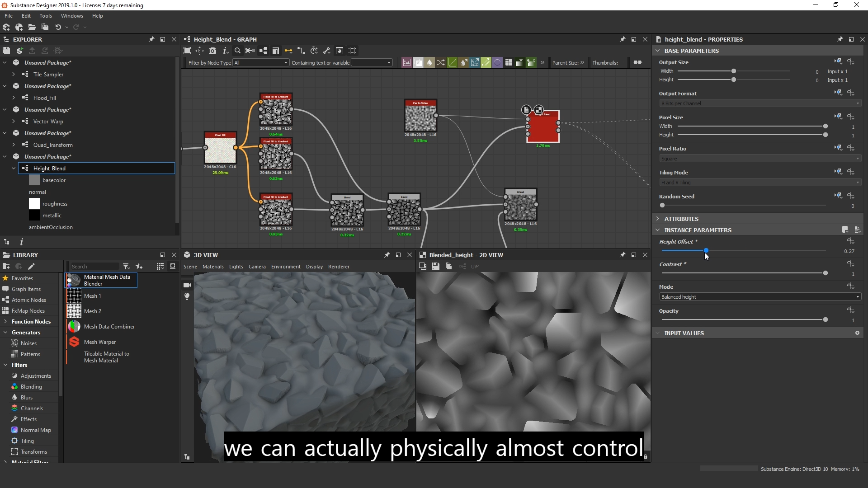Open the Windows menu
The width and height of the screenshot is (868, 488).
[72, 16]
